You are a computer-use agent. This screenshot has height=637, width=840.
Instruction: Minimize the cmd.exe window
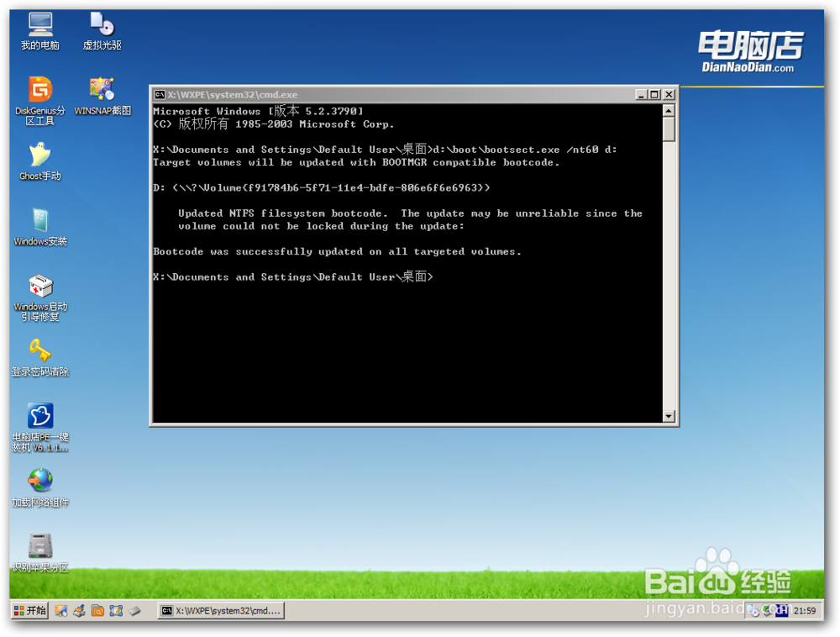coord(641,95)
